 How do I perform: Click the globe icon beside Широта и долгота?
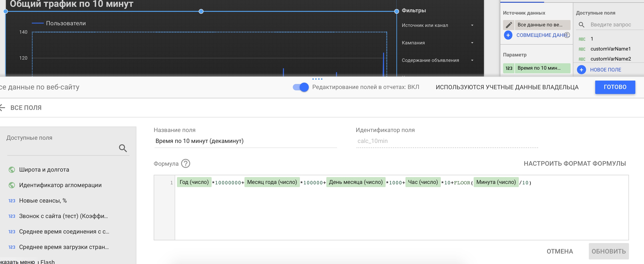(x=12, y=169)
